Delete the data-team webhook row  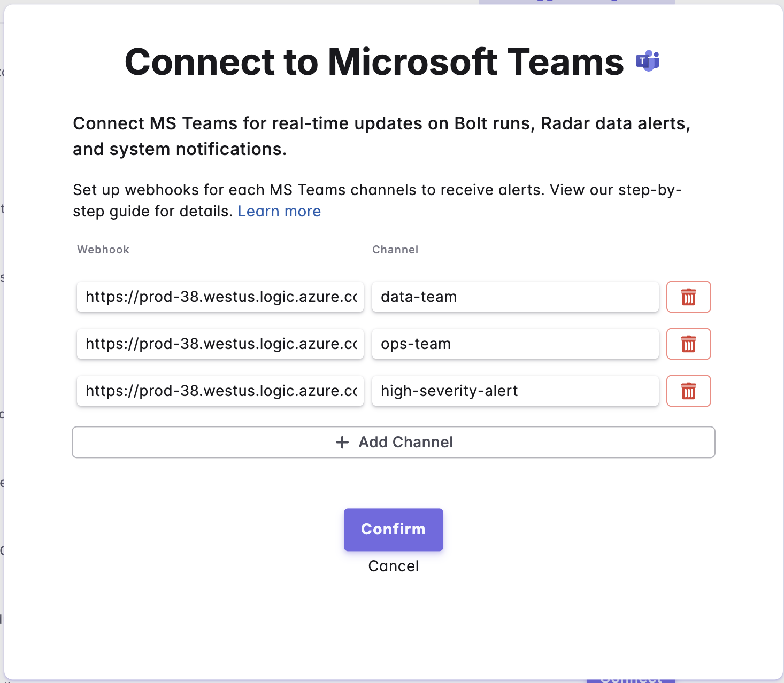point(688,297)
